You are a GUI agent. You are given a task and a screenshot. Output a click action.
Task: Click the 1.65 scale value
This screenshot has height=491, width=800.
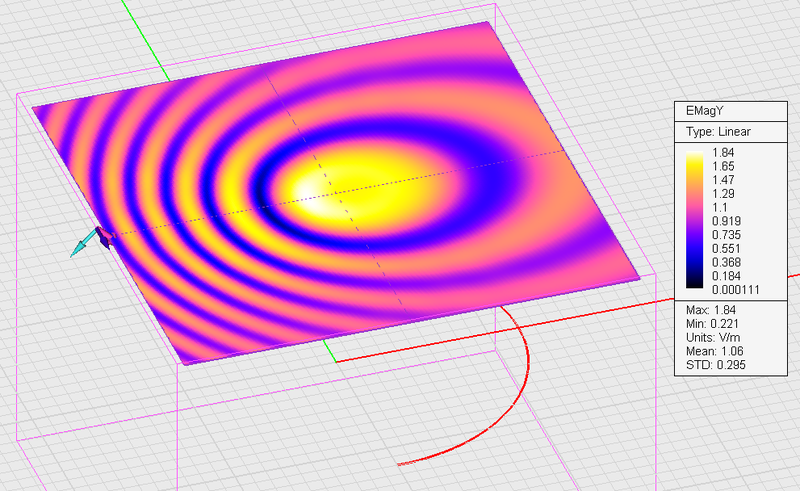click(x=723, y=166)
